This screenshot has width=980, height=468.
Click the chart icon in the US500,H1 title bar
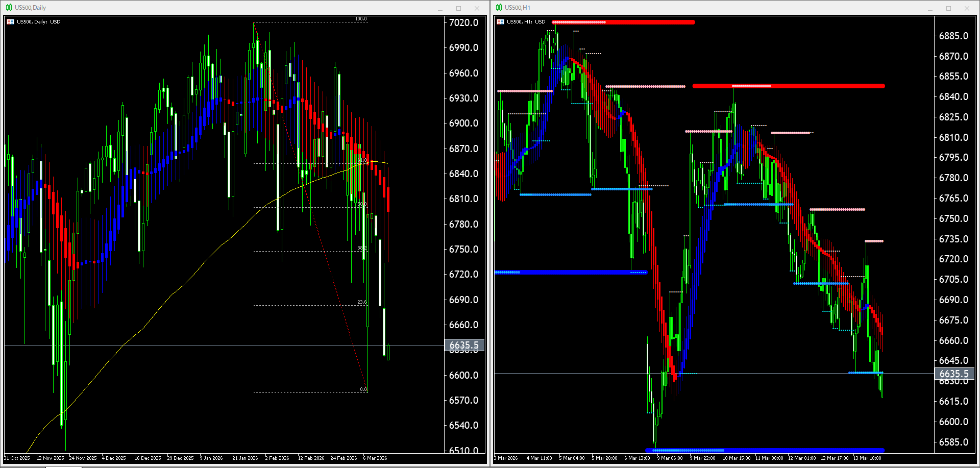click(x=499, y=8)
